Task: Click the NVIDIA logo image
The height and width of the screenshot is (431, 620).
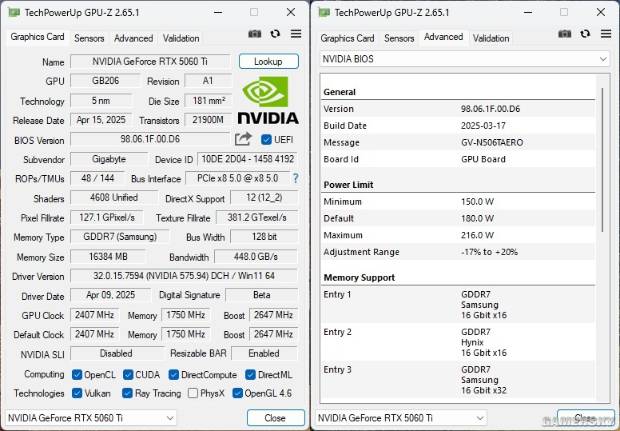Action: 268,100
